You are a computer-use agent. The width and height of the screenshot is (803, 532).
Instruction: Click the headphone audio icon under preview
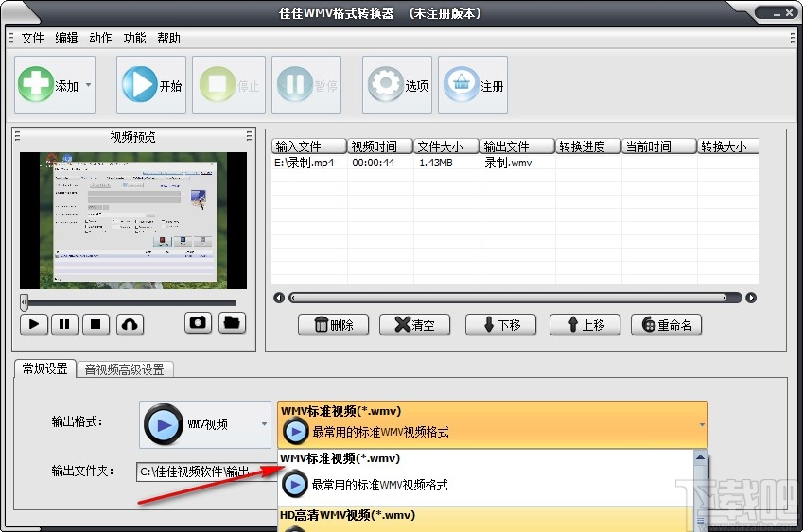[131, 324]
